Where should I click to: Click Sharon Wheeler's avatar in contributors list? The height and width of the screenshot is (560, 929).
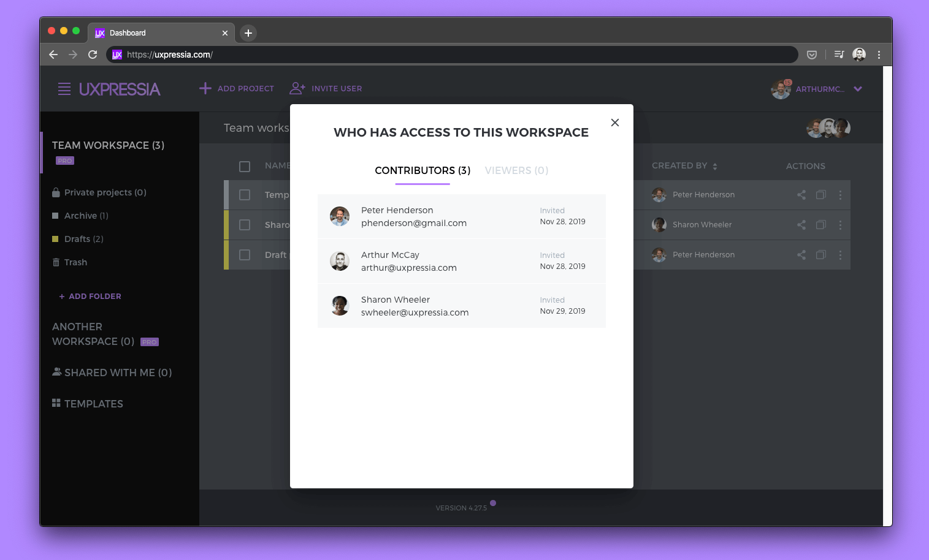click(x=340, y=306)
